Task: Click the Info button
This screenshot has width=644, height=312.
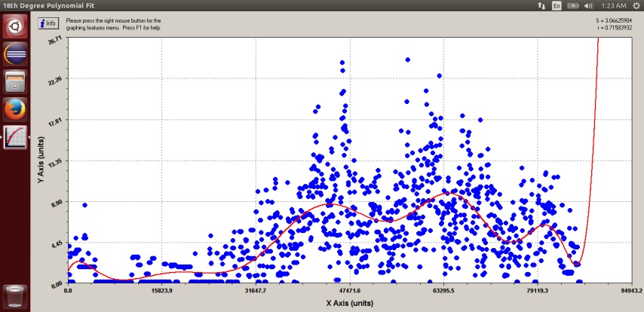Action: point(48,23)
